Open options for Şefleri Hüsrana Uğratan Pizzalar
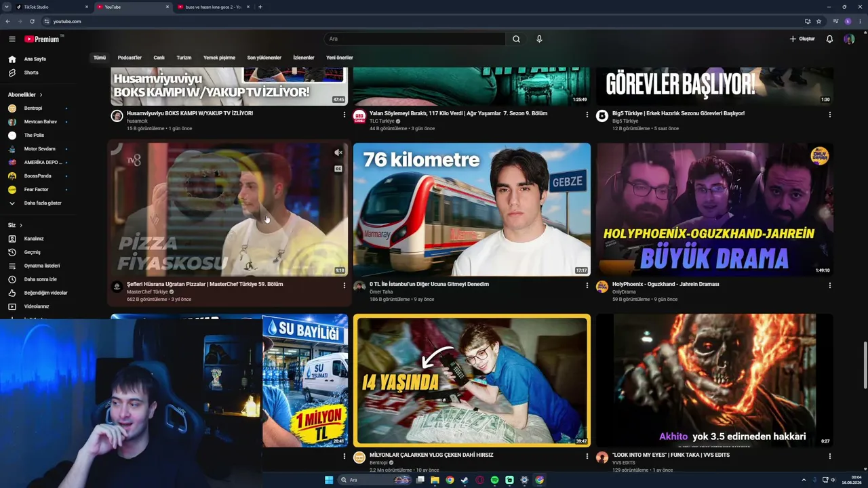The width and height of the screenshot is (868, 488). tap(344, 285)
